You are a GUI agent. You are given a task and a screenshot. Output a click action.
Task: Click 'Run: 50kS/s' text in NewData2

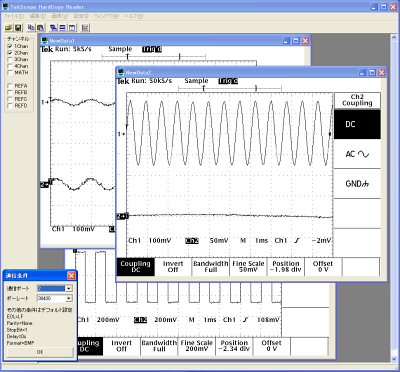click(152, 81)
